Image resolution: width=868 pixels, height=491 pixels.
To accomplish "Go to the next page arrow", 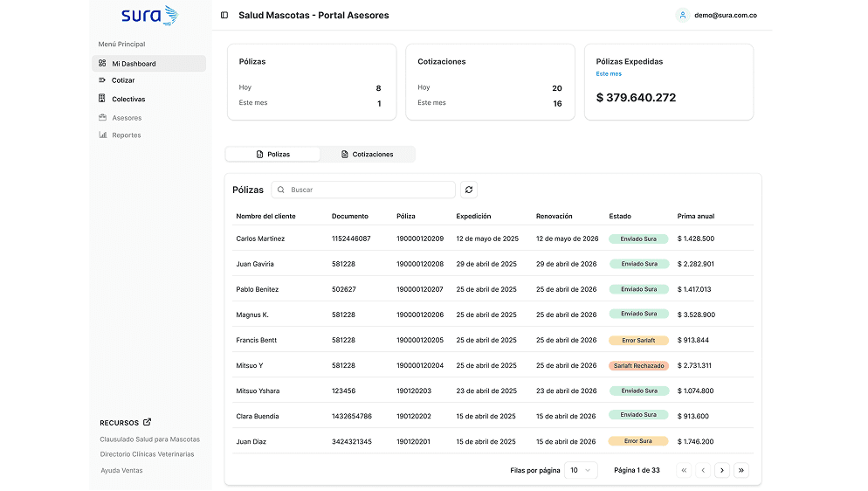I will coord(722,470).
